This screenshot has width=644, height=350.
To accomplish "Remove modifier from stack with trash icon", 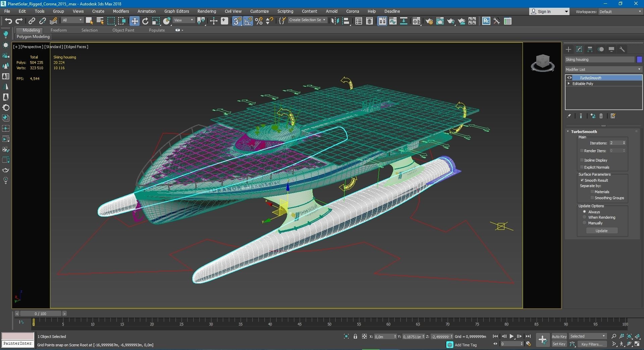I will pos(601,116).
